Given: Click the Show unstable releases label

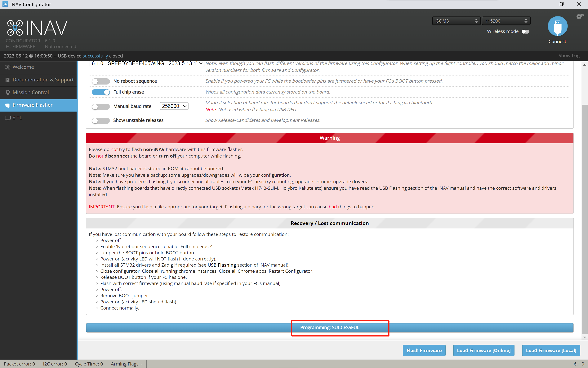Looking at the screenshot, I should (138, 120).
